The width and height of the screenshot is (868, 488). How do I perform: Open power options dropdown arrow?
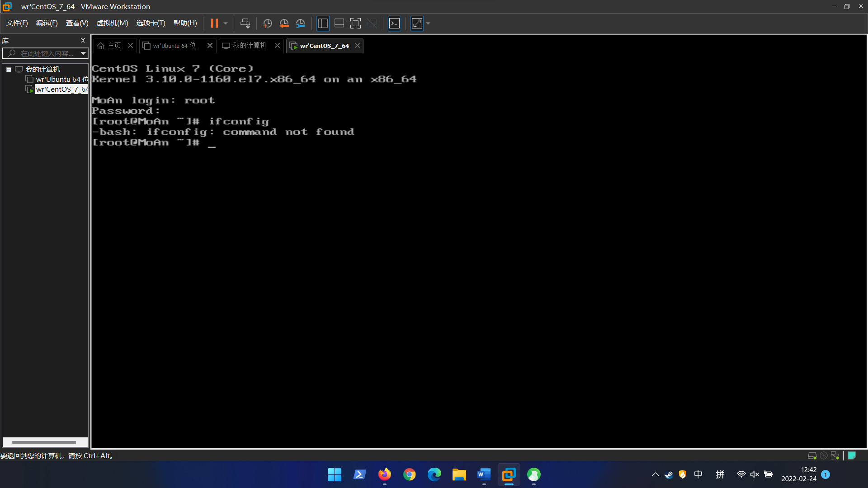click(226, 23)
